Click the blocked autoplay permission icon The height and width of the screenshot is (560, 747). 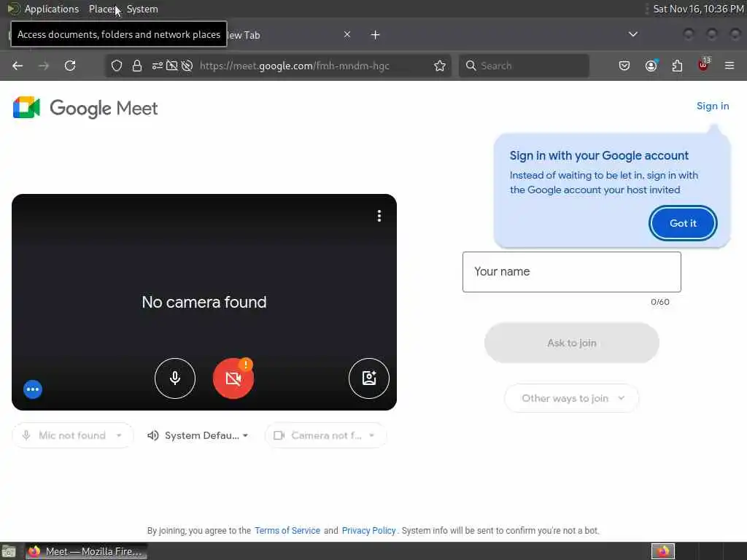pos(187,66)
